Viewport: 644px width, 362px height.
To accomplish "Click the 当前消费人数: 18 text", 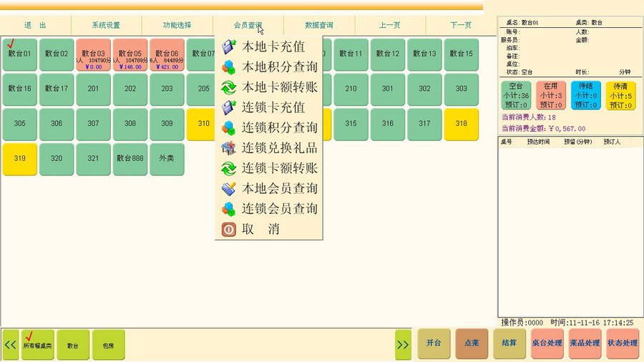I will point(529,117).
